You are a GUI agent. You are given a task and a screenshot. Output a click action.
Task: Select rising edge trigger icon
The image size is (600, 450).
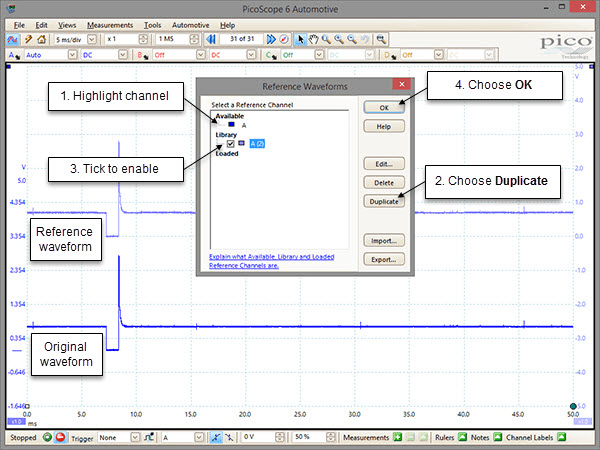[x=216, y=437]
